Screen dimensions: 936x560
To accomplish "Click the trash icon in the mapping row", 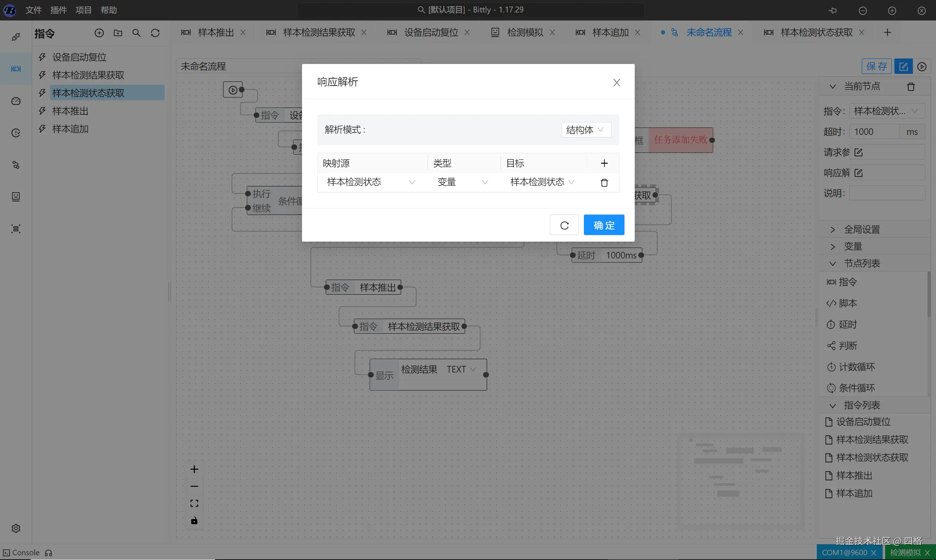I will coord(604,183).
